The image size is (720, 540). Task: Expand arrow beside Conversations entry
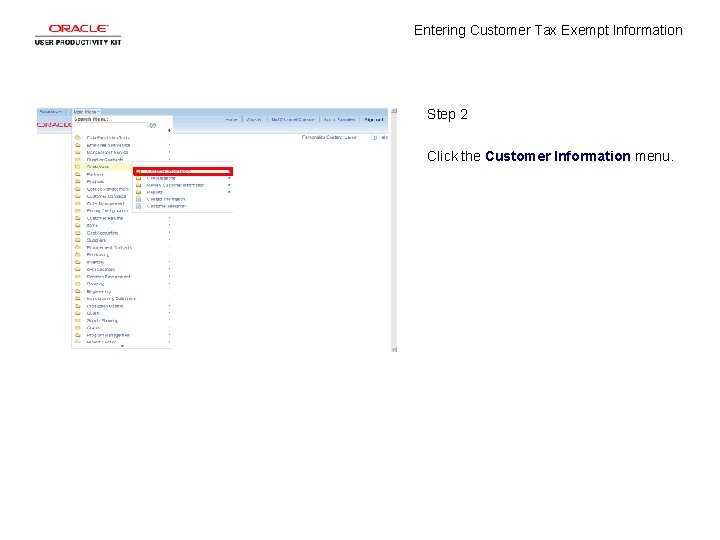tap(229, 178)
